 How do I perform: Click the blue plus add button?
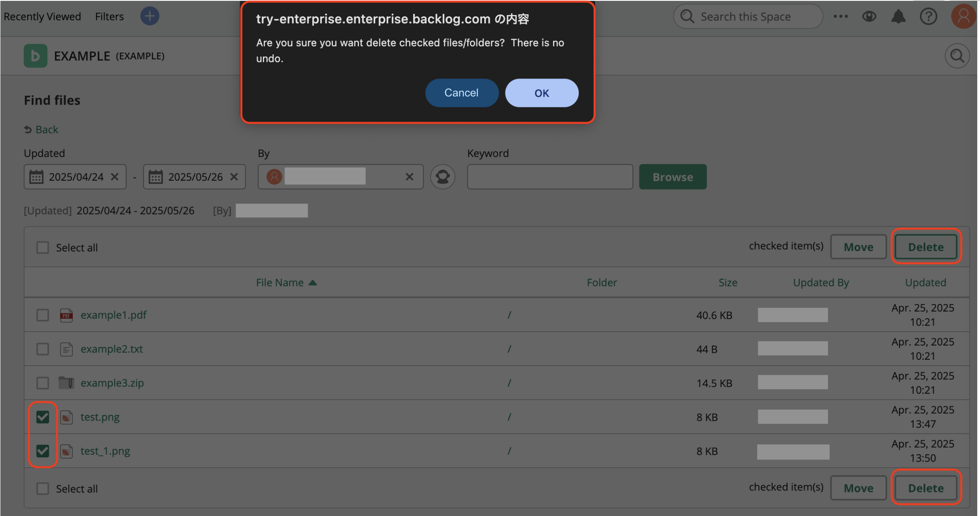point(149,16)
